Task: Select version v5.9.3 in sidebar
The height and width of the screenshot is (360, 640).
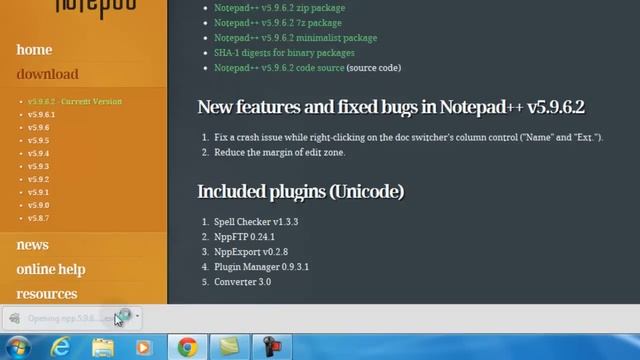Action: tap(38, 167)
